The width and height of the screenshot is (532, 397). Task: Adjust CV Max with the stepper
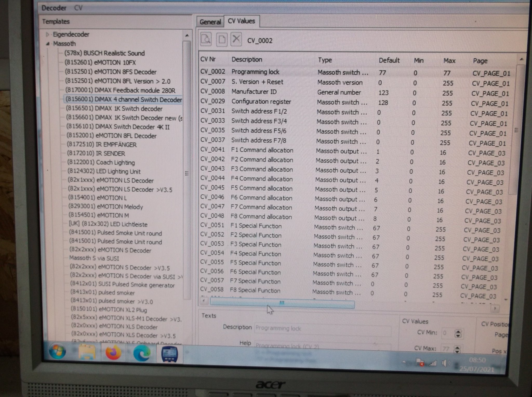click(457, 349)
